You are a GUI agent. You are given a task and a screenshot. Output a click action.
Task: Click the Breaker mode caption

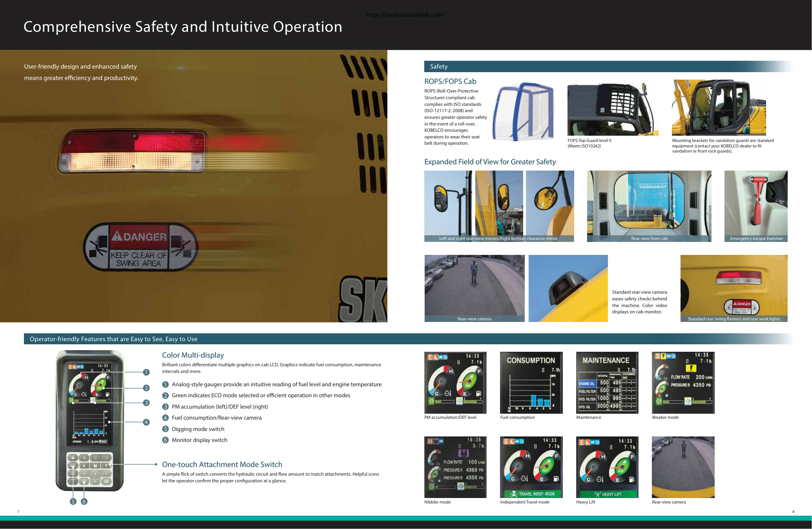[665, 417]
